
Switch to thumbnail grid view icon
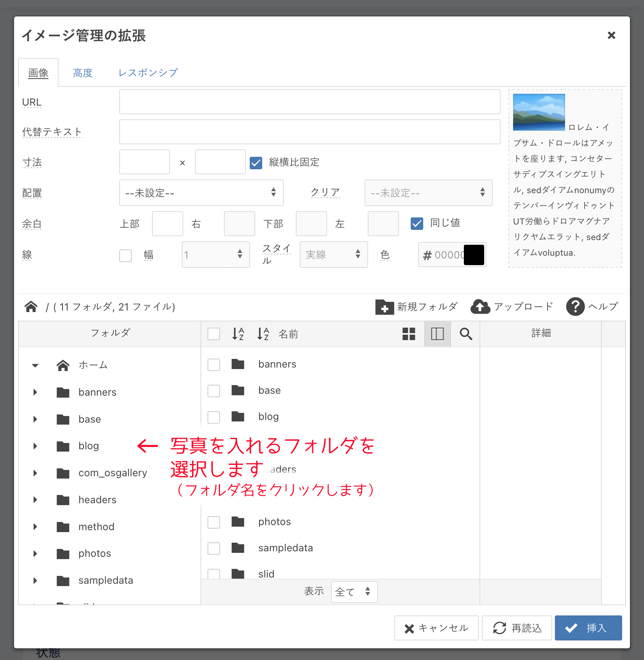tap(409, 334)
